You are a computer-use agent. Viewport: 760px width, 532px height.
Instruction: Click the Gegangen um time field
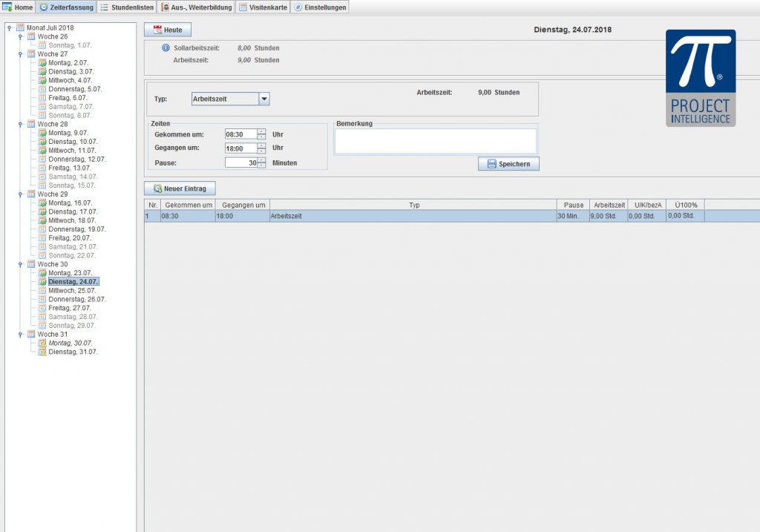pyautogui.click(x=241, y=148)
